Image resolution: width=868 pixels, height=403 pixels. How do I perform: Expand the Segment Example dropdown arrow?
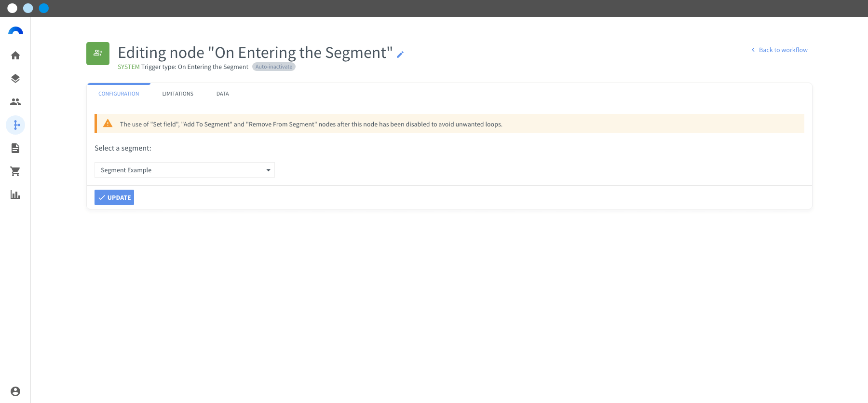[269, 170]
